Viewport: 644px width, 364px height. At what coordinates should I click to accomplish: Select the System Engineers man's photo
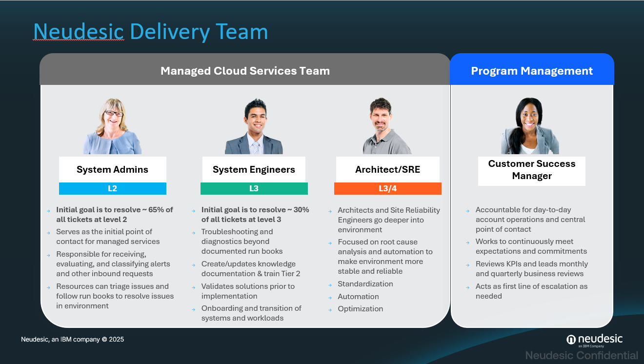pyautogui.click(x=254, y=126)
